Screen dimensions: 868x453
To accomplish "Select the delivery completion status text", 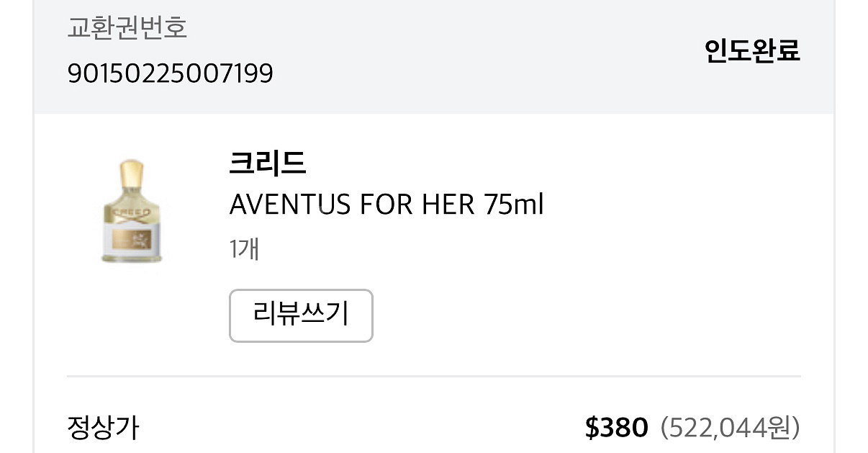I will coord(751,51).
